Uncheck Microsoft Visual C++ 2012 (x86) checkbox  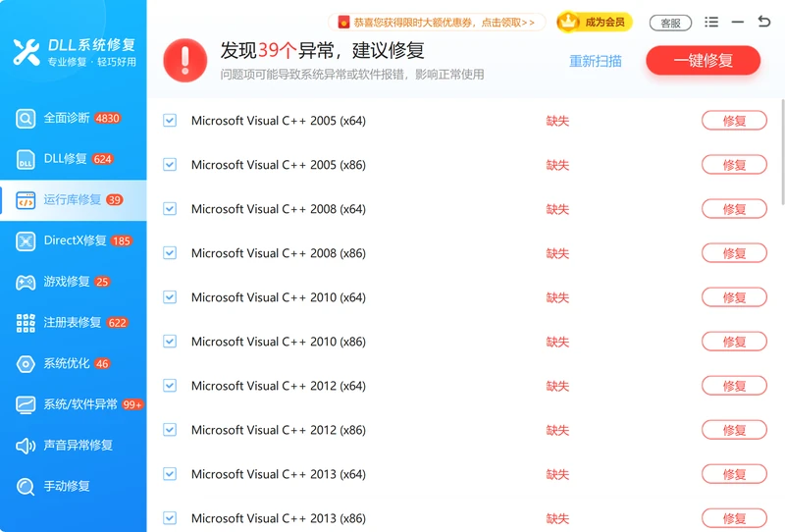tap(170, 429)
